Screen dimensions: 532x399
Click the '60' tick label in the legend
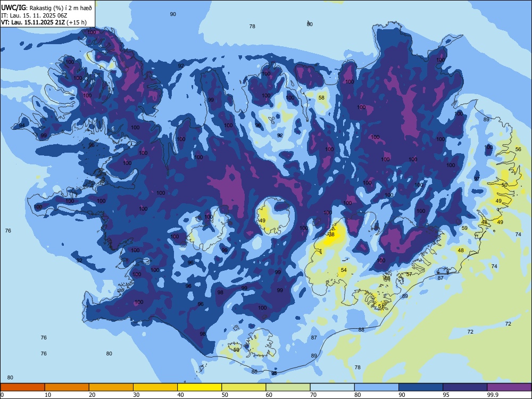pyautogui.click(x=269, y=395)
